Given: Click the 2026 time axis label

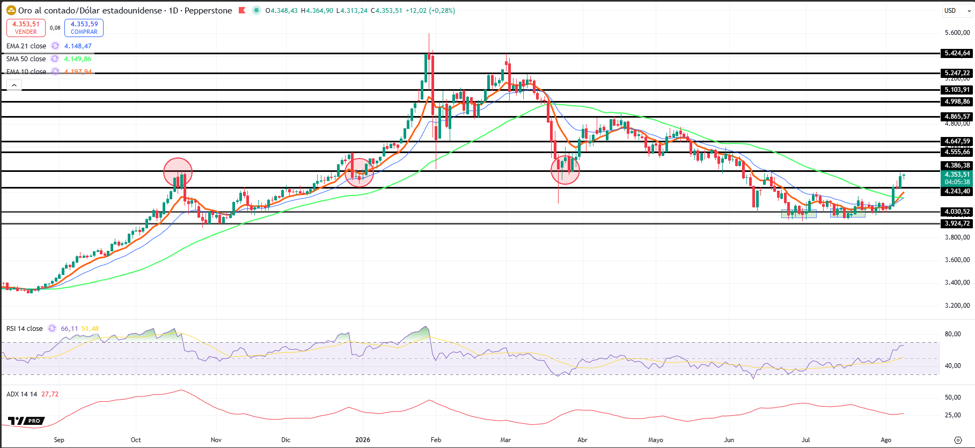Looking at the screenshot, I should 363,439.
